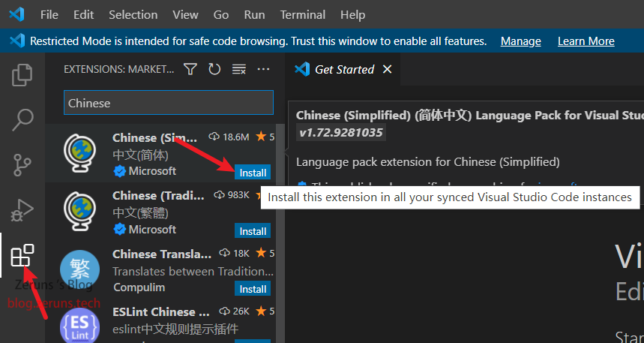The image size is (644, 343).
Task: Filter extensions with the funnel icon
Action: (x=190, y=69)
